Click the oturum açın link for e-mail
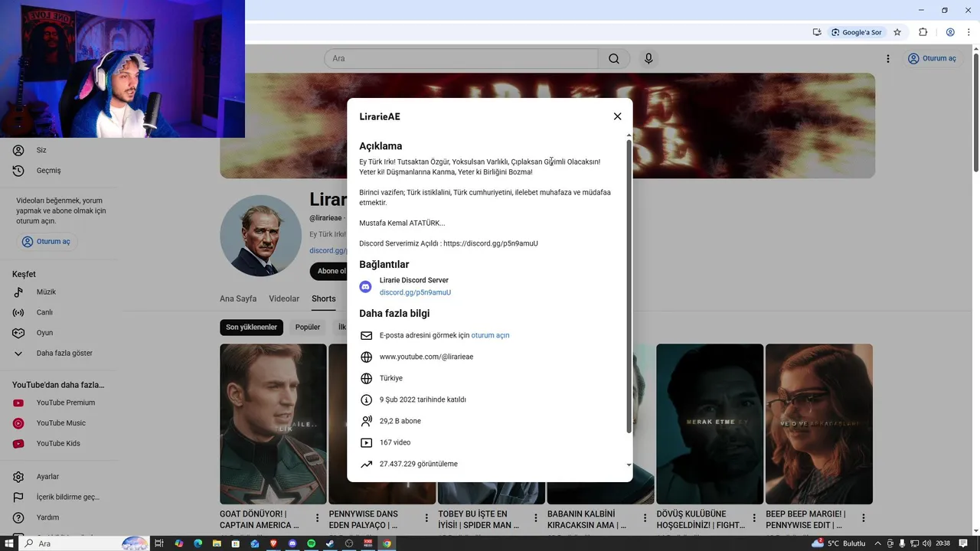 point(490,335)
